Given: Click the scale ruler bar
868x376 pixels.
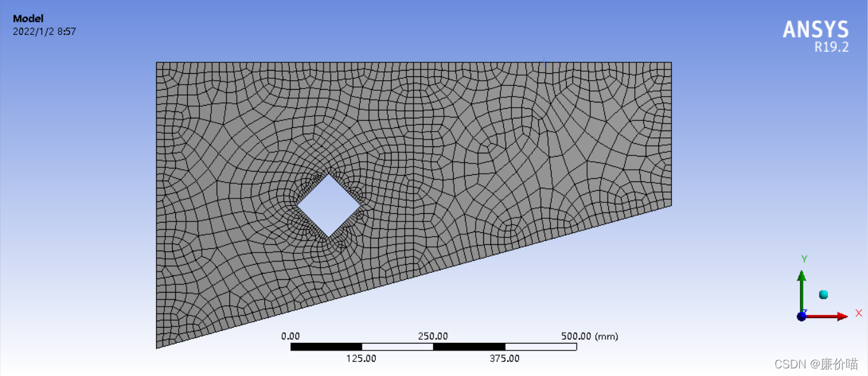Looking at the screenshot, I should pyautogui.click(x=434, y=347).
